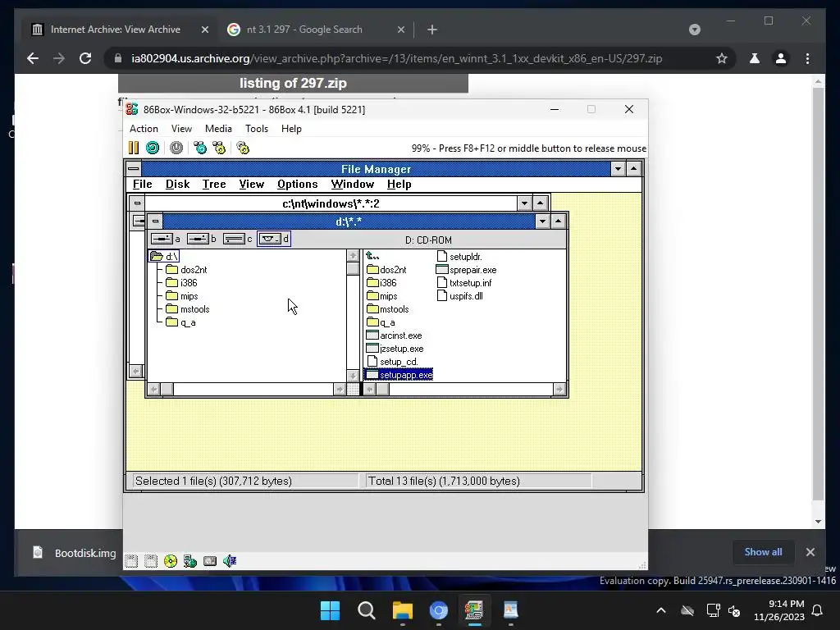840x630 pixels.
Task: Open 86Box Action menu
Action: 144,129
